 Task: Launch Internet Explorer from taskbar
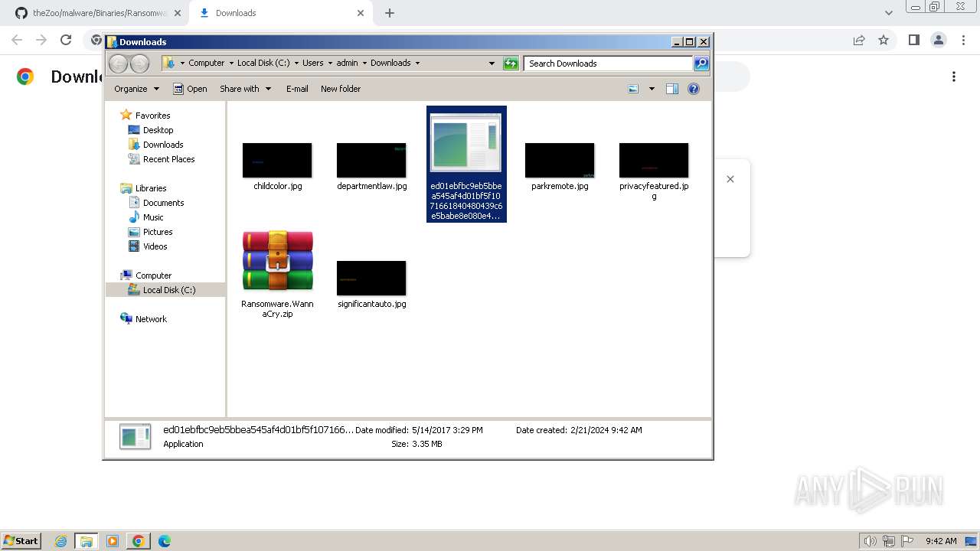click(x=60, y=541)
